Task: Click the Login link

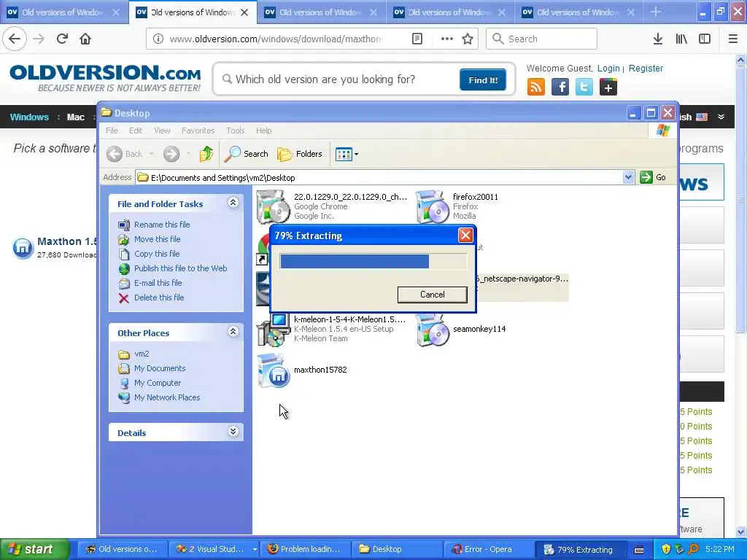Action: click(608, 68)
